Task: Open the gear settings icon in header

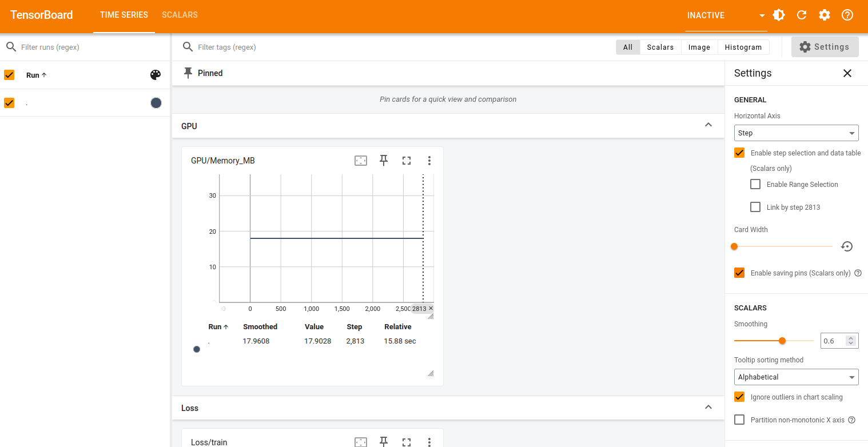Action: click(x=825, y=15)
